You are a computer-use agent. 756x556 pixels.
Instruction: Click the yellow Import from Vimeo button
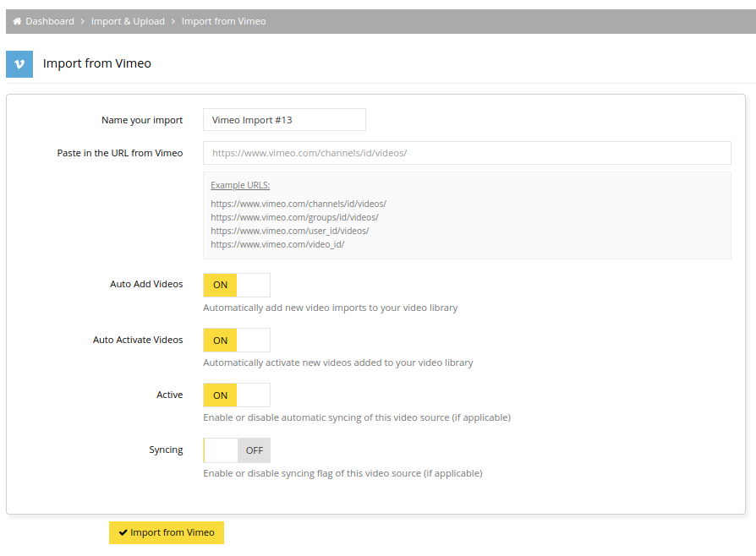click(x=167, y=532)
